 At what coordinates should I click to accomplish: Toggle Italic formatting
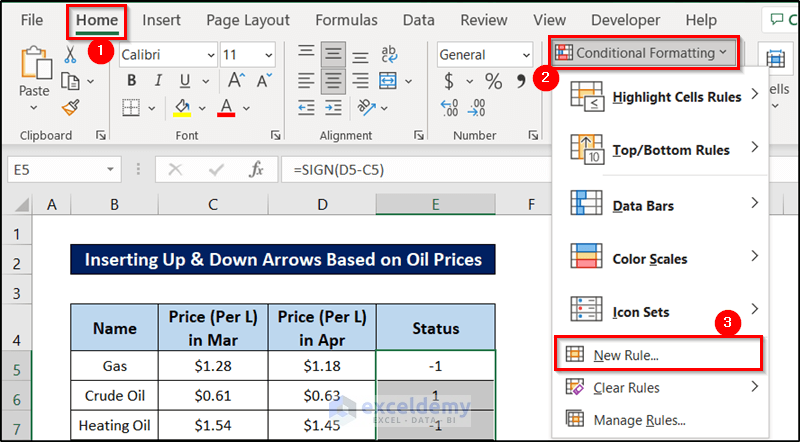coord(158,81)
